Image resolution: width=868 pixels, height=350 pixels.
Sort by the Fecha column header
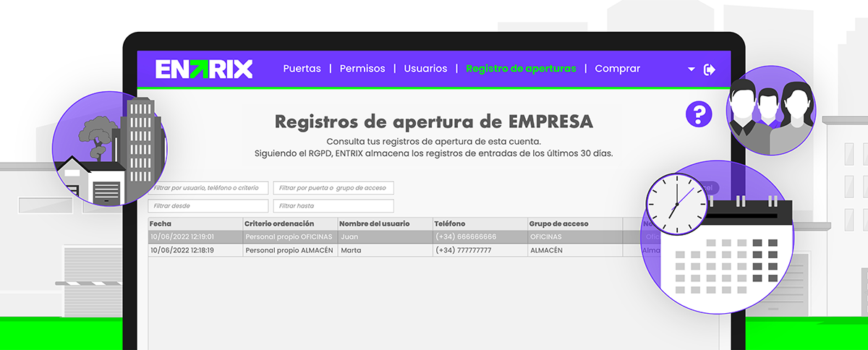tap(195, 224)
